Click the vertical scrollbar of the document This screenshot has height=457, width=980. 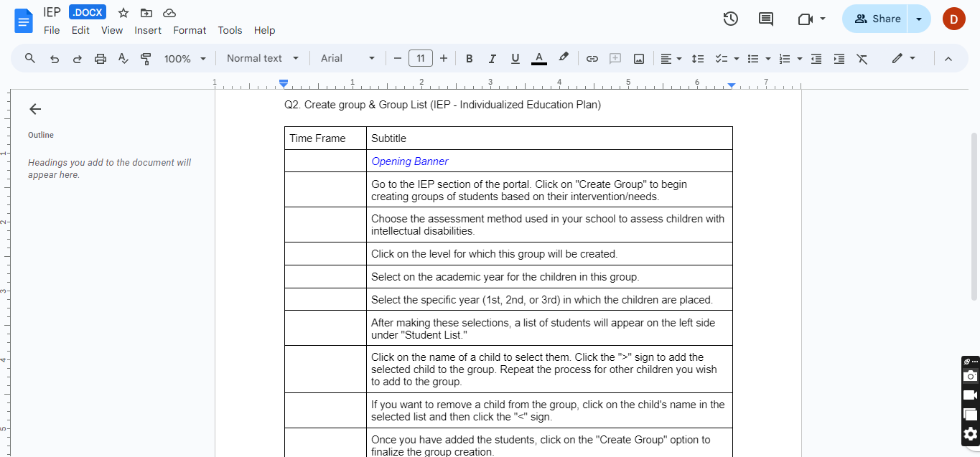[974, 216]
